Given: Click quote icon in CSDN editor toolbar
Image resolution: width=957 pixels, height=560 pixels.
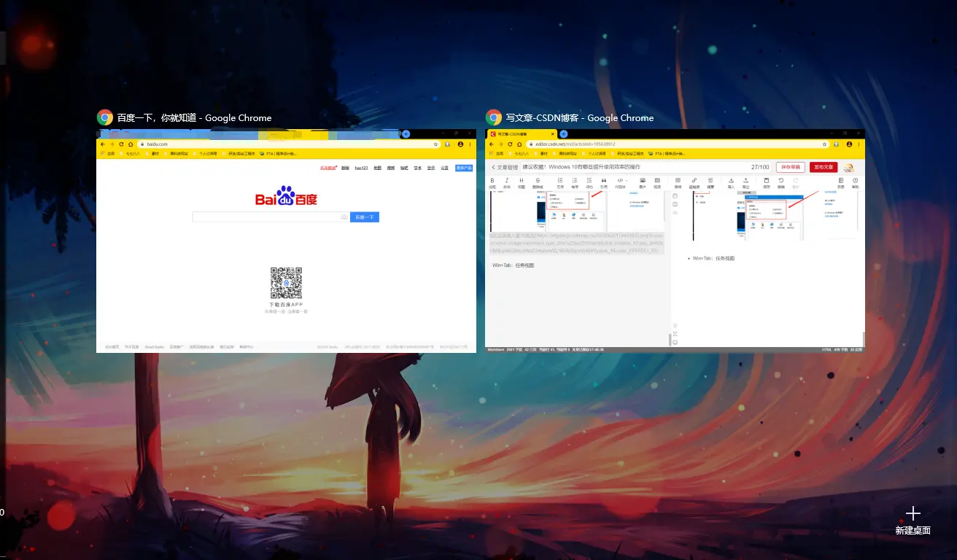Looking at the screenshot, I should (x=604, y=180).
